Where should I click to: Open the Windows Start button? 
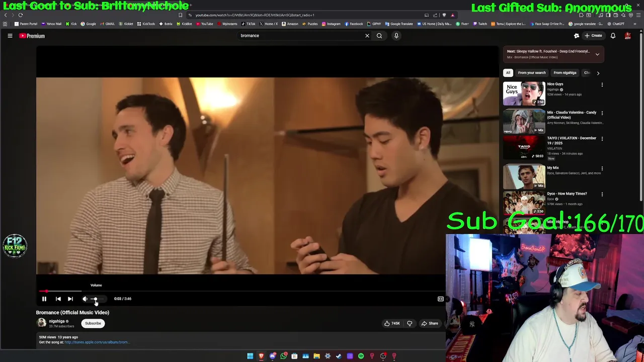click(250, 356)
